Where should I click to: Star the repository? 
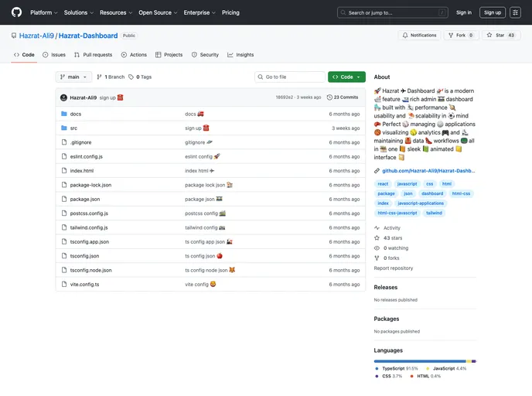point(500,36)
